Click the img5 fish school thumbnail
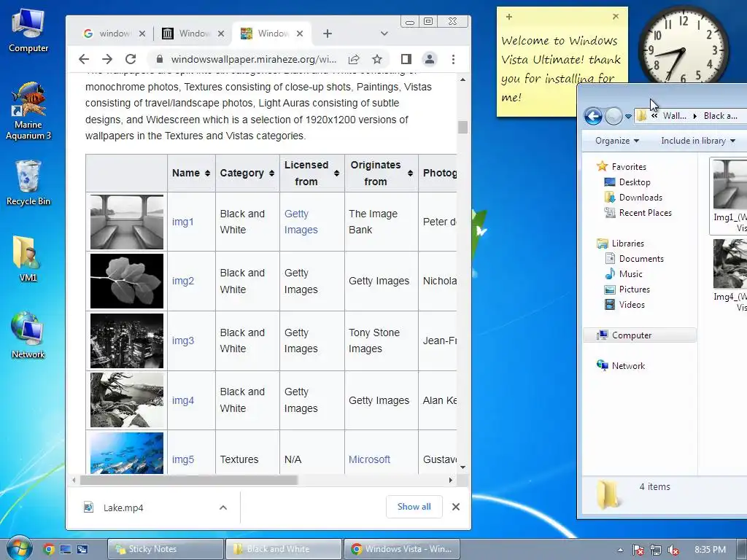This screenshot has height=560, width=747. click(x=127, y=453)
